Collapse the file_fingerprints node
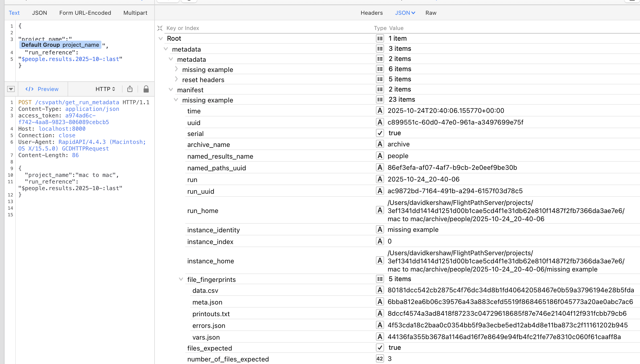Screen dimensions: 640x364 (181, 279)
